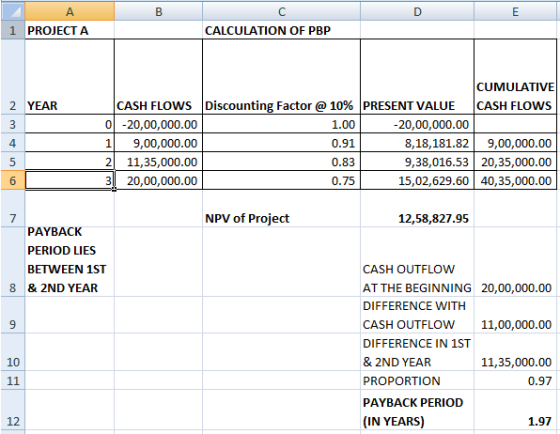Viewport: 560px width, 434px height.
Task: Click the CUMULATIVE CASH FLOWS header cell
Action: pyautogui.click(x=515, y=77)
